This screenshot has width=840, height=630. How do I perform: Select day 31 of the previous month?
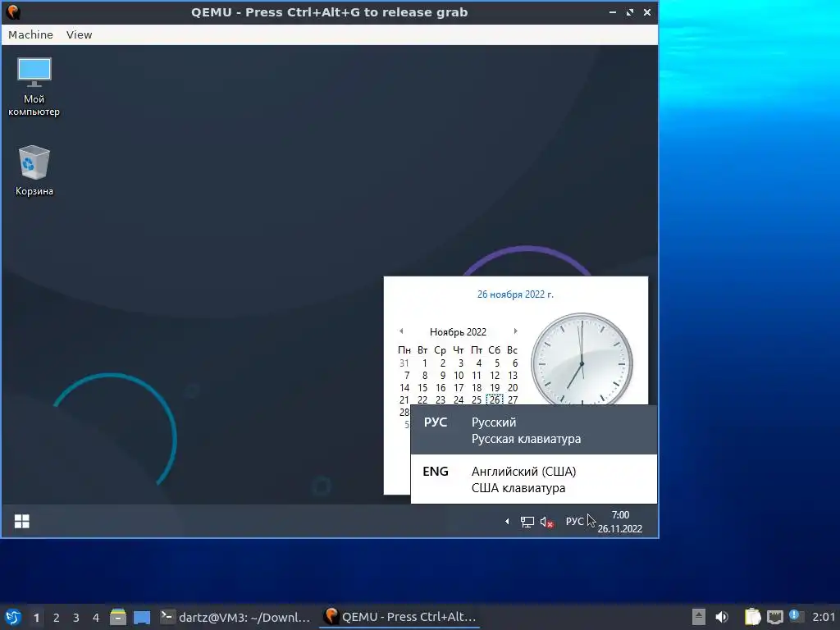pyautogui.click(x=404, y=363)
